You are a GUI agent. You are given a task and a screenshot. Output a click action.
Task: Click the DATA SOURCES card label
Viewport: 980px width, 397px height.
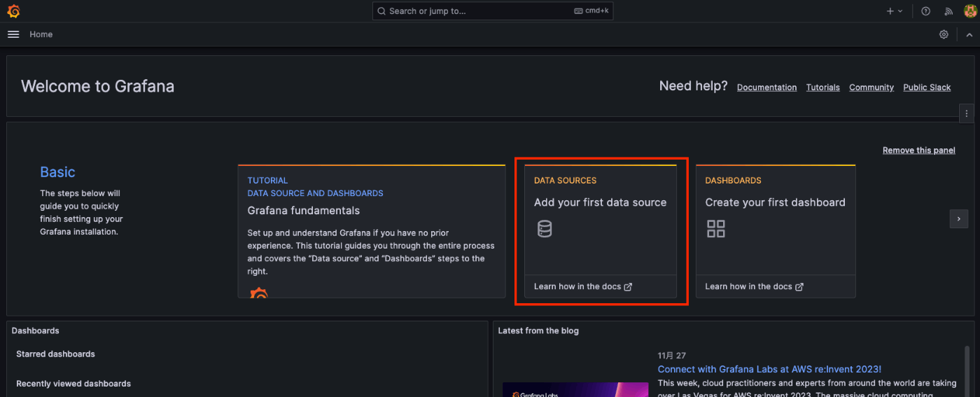[565, 181]
